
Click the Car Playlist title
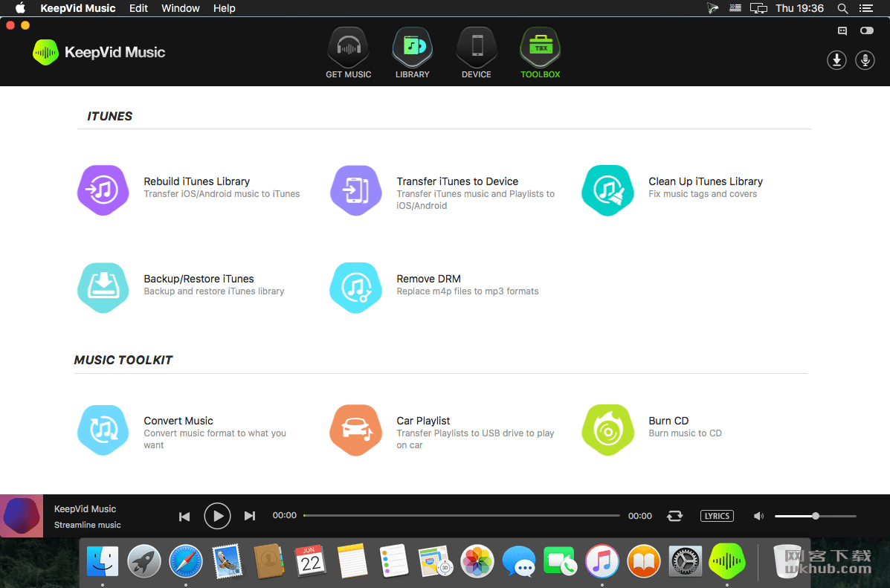[423, 421]
